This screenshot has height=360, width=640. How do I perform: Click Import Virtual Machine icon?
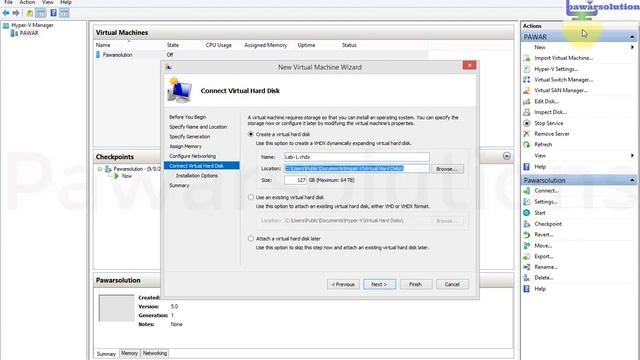tap(527, 58)
